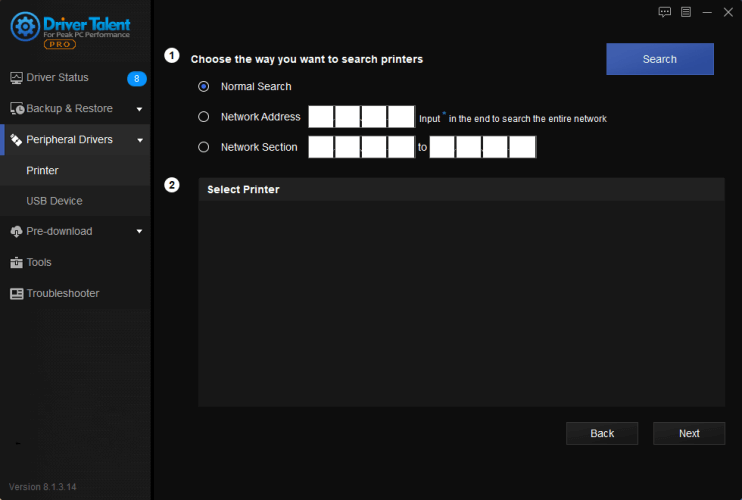Go to the Tools section
The height and width of the screenshot is (500, 742).
75,263
